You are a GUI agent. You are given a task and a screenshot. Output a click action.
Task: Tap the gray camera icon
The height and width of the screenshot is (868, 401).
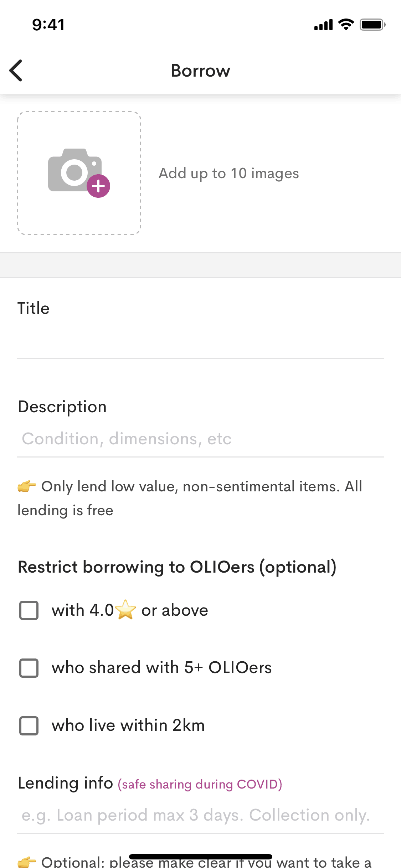click(73, 170)
